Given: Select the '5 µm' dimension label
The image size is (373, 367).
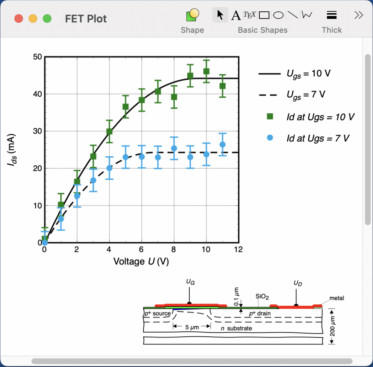Looking at the screenshot, I should (192, 327).
